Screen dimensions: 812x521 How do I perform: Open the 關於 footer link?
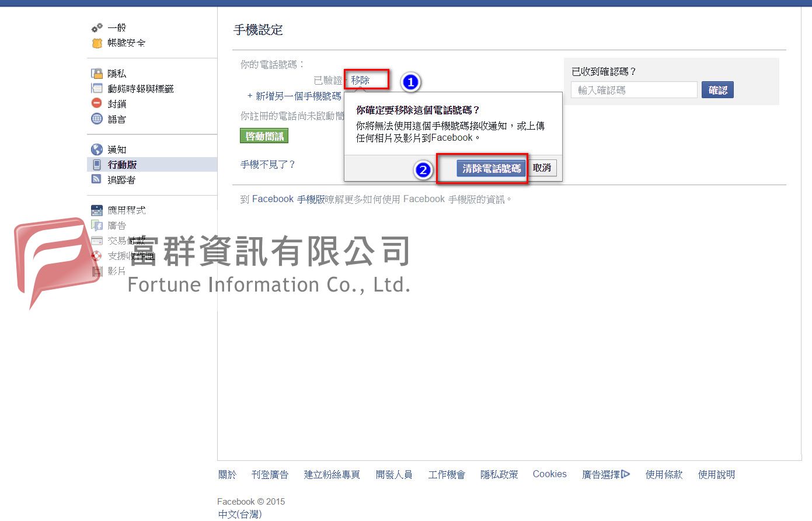(x=227, y=474)
